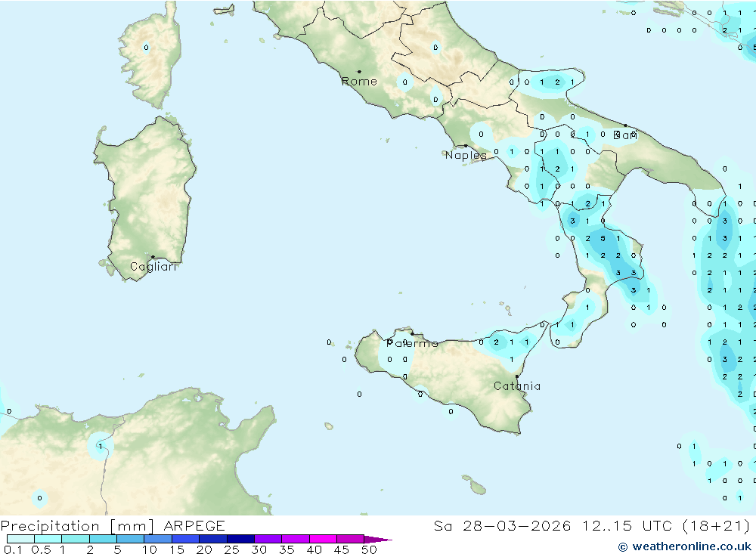Select the black dot marking Cagliari
This screenshot has height=554, width=756.
tap(153, 257)
